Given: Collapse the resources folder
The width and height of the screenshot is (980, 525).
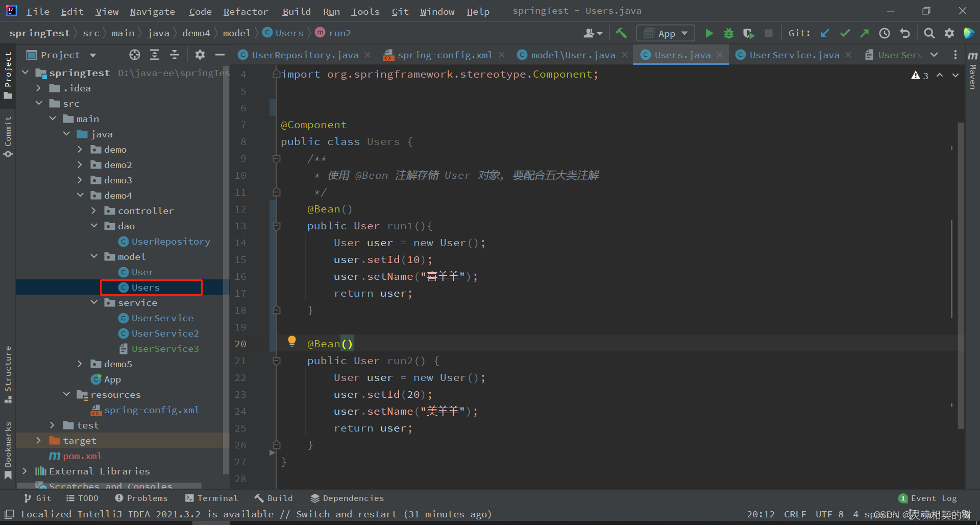Looking at the screenshot, I should click(66, 394).
